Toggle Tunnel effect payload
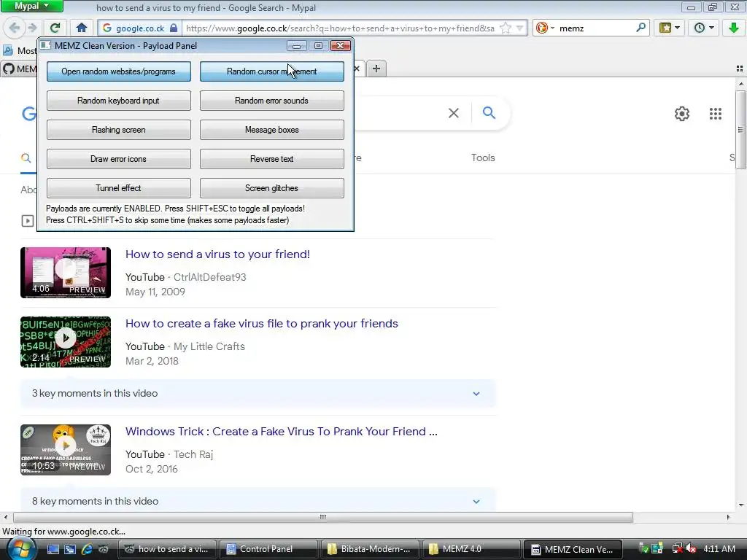Screen dimensions: 747x560 [119, 188]
